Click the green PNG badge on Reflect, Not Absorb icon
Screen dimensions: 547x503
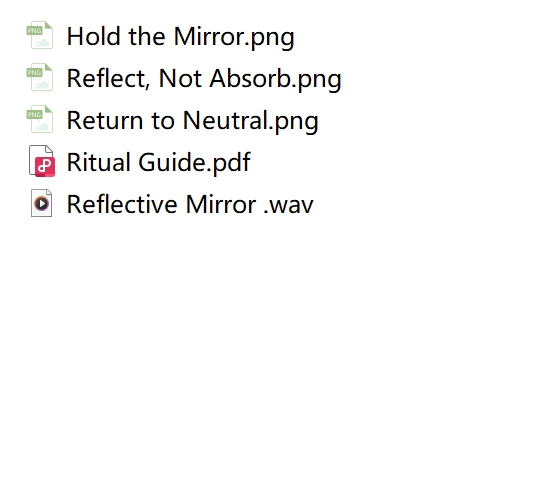click(x=35, y=73)
